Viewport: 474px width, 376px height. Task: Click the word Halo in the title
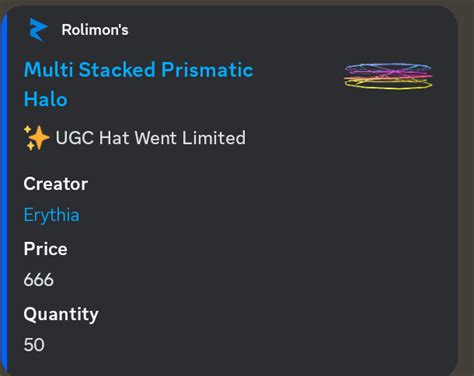(x=46, y=99)
